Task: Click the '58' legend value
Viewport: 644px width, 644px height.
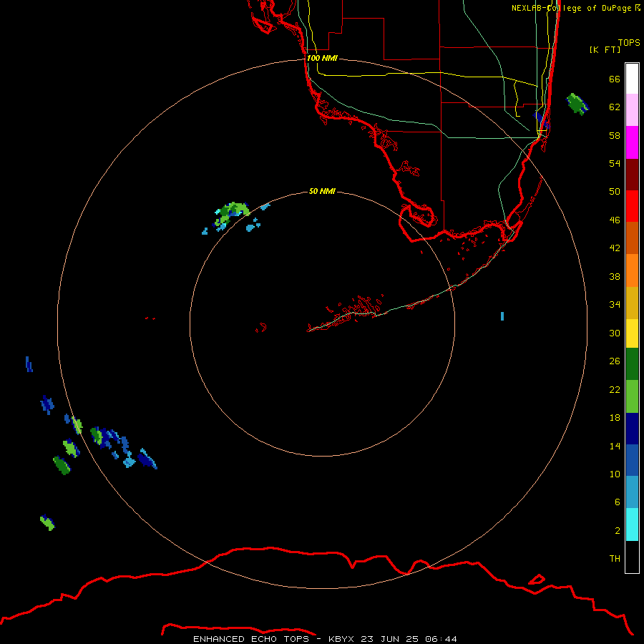Action: [615, 135]
